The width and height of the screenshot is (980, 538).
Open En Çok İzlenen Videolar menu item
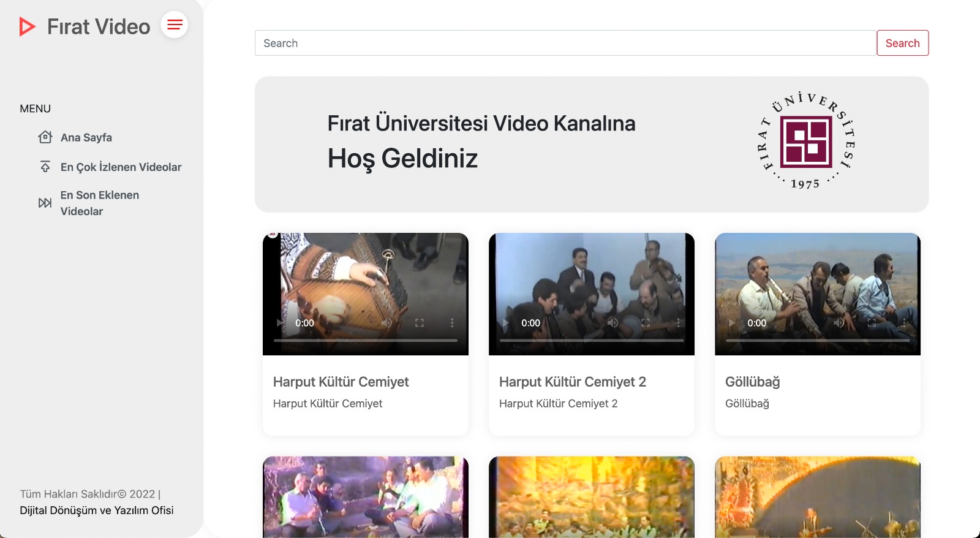pyautogui.click(x=121, y=167)
